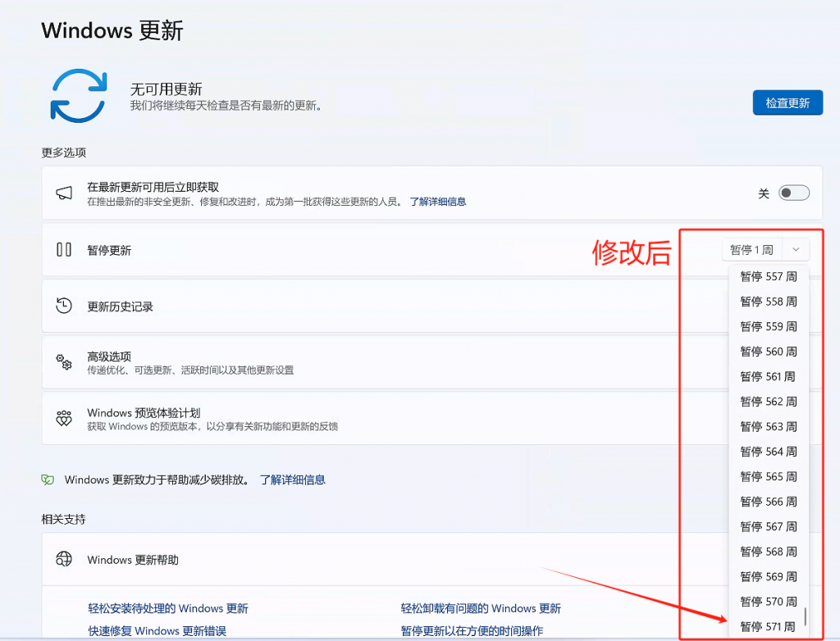This screenshot has width=840, height=641.
Task: Open 了解详细信息 link about carbon emissions
Action: point(293,480)
